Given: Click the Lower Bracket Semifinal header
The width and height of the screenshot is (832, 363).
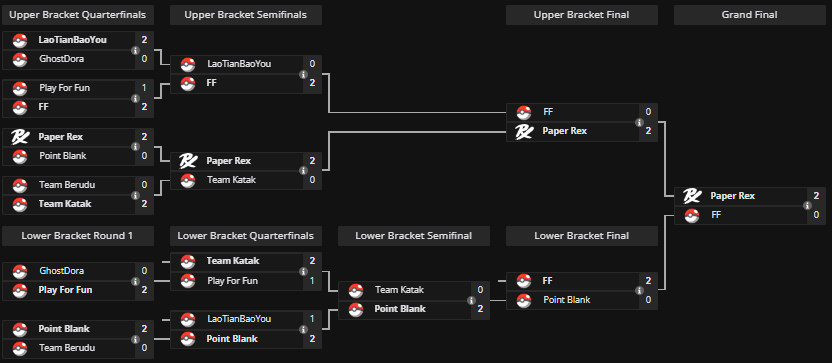Looking at the screenshot, I should 413,236.
